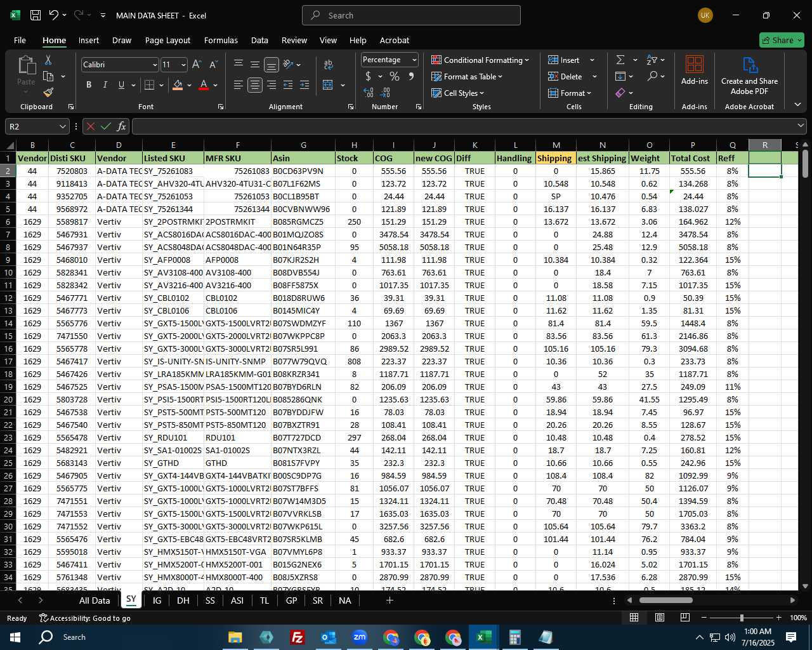The width and height of the screenshot is (812, 650).
Task: Click the Font Color red A
Action: point(204,85)
